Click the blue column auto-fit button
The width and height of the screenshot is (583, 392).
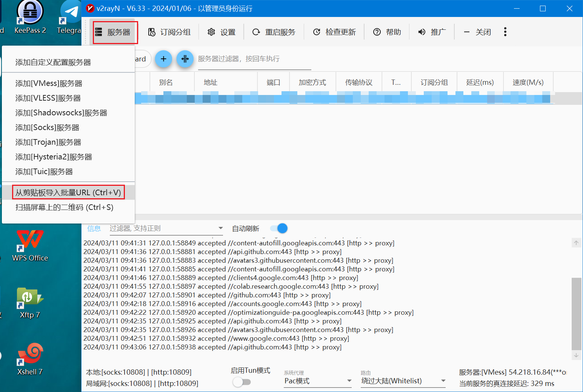[185, 59]
